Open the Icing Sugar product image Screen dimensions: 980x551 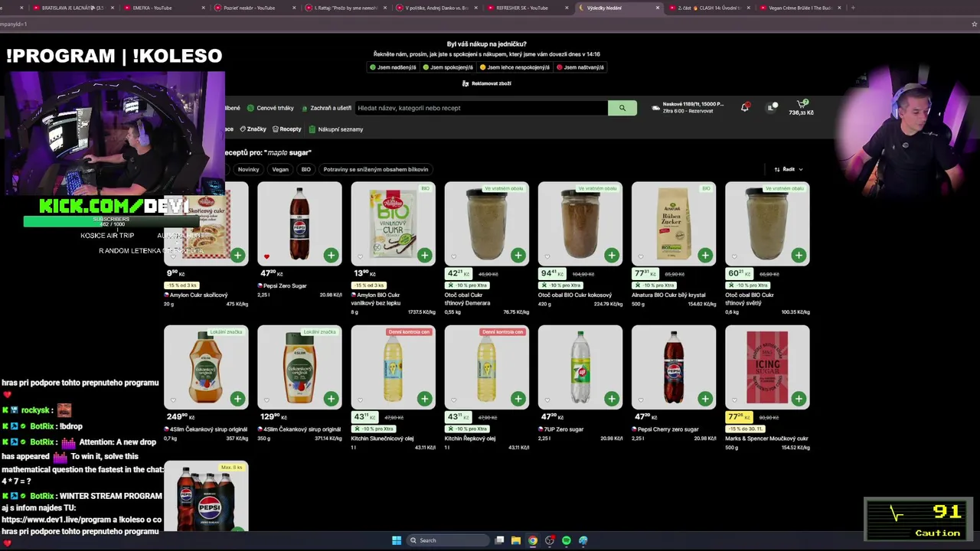767,367
